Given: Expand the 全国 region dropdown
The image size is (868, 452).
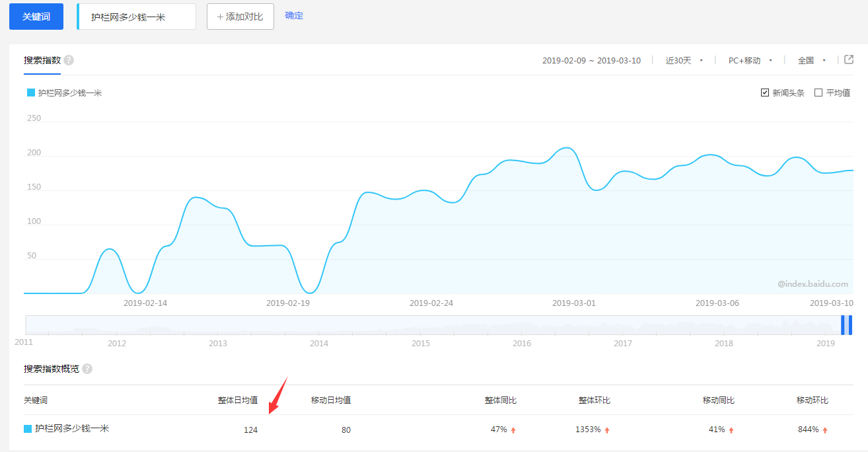Looking at the screenshot, I should pyautogui.click(x=812, y=60).
